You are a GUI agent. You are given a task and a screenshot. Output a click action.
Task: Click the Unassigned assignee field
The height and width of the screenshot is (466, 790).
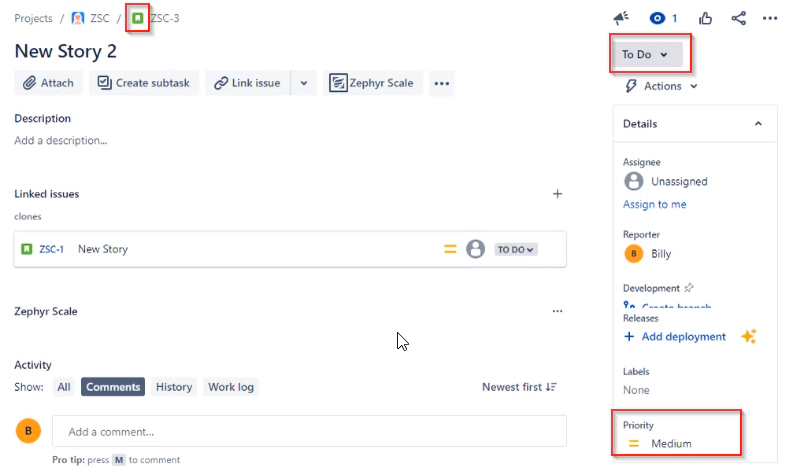pyautogui.click(x=666, y=181)
